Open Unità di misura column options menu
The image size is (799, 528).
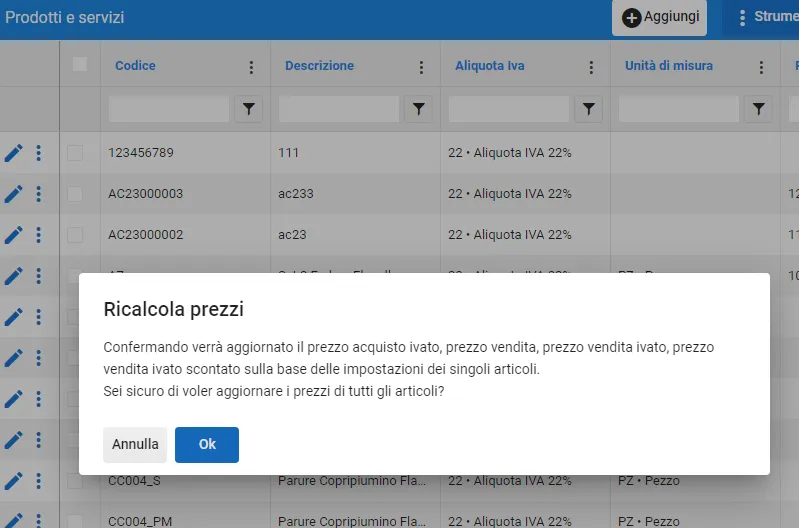[x=761, y=67]
